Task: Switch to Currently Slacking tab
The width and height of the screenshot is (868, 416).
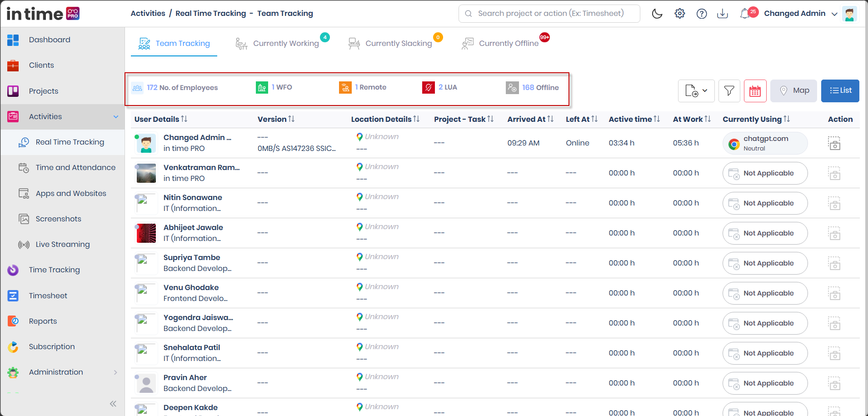Action: point(394,43)
